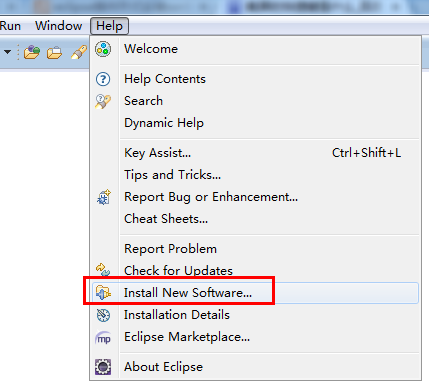This screenshot has height=385, width=429.
Task: Click Key Assist... menu entry
Action: tap(255, 153)
